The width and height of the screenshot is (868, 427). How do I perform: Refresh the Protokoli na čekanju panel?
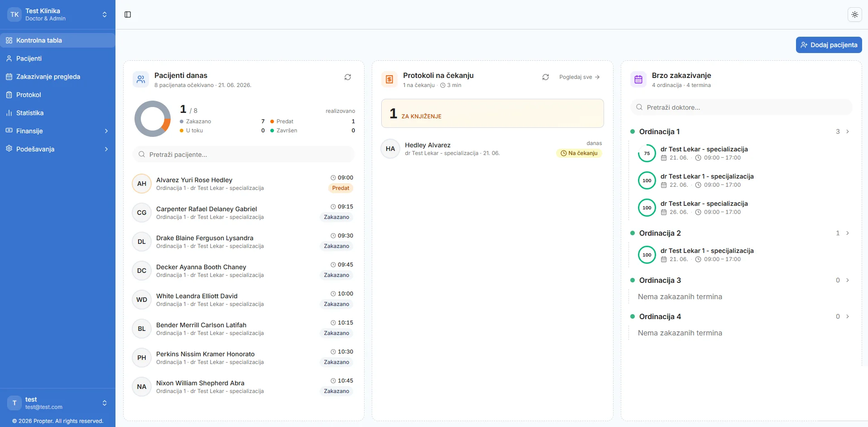pos(546,77)
